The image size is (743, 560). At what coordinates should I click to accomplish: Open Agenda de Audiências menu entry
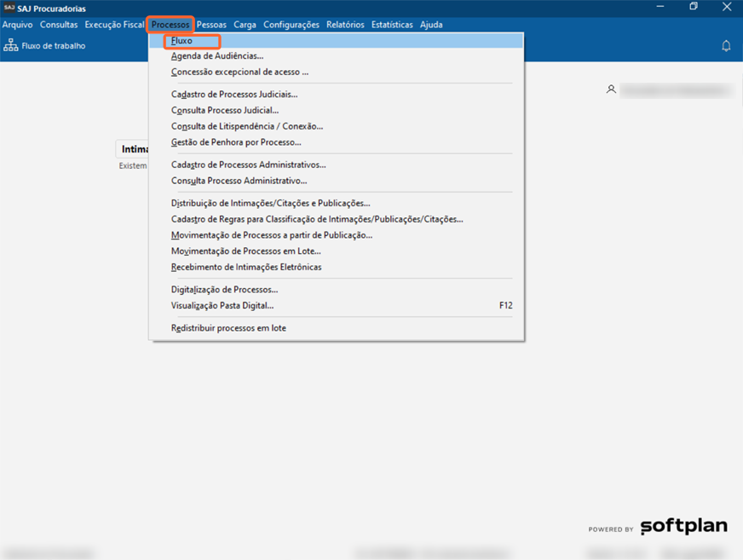coord(216,56)
